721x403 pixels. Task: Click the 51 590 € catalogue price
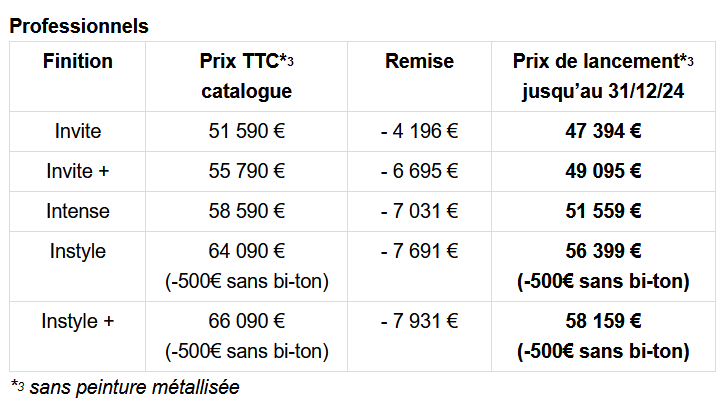pyautogui.click(x=246, y=131)
